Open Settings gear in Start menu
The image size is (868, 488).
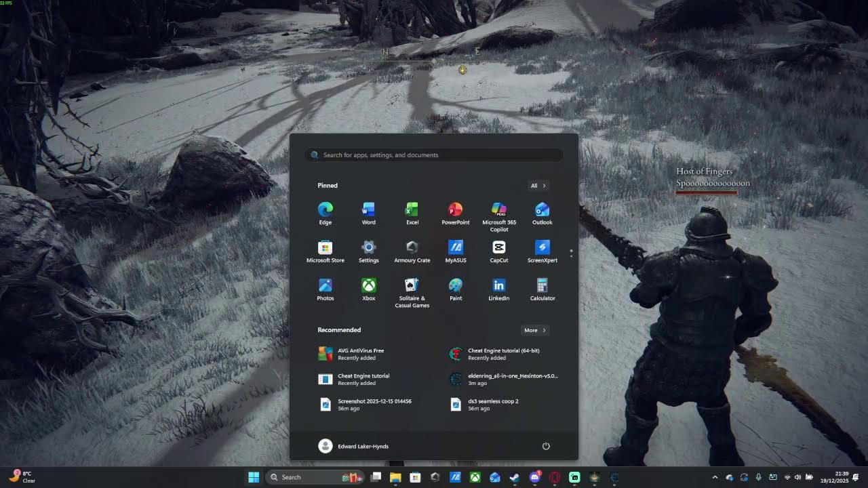tap(369, 251)
